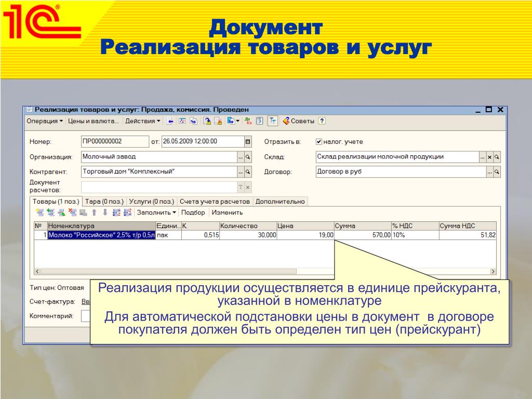The height and width of the screenshot is (399, 532).
Task: Click magnifier open button for Склад
Action: pos(497,157)
